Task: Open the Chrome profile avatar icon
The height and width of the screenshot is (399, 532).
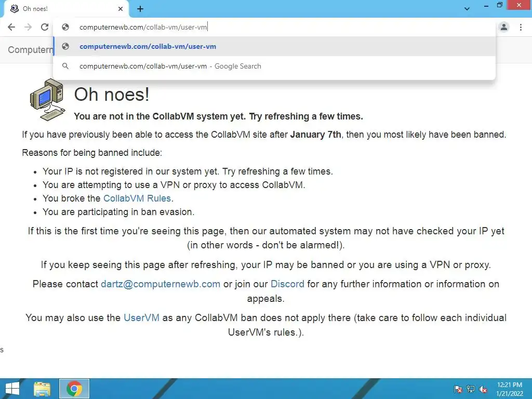Action: [504, 27]
